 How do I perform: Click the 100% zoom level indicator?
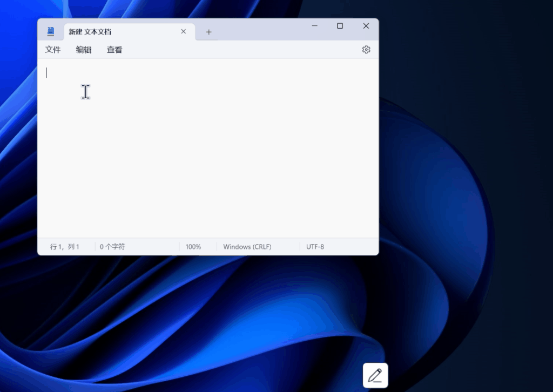pos(193,247)
